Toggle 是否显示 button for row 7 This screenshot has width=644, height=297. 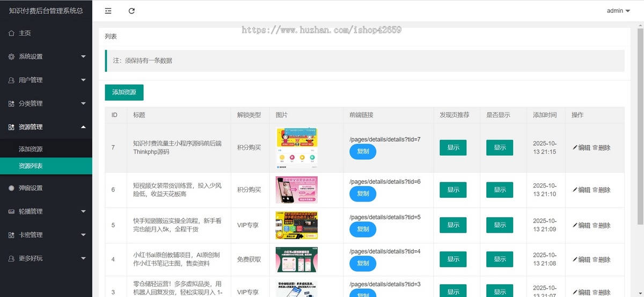tap(500, 147)
